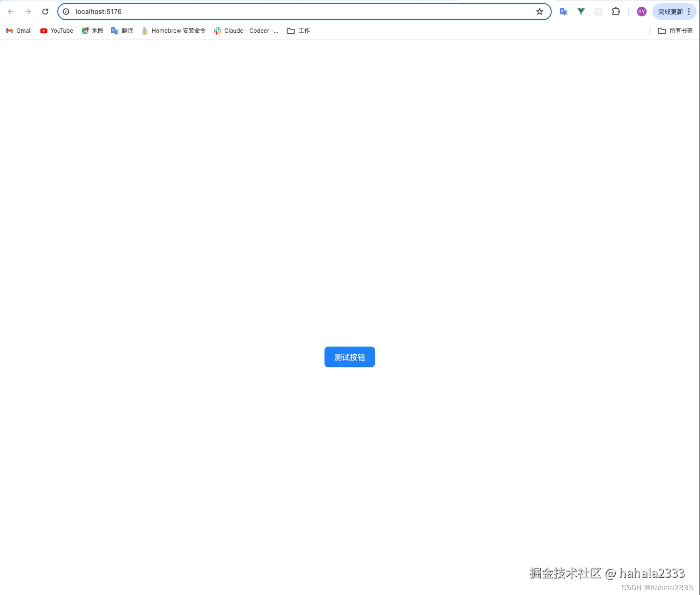The height and width of the screenshot is (595, 700).
Task: Open the Google Translate extension icon
Action: point(563,11)
